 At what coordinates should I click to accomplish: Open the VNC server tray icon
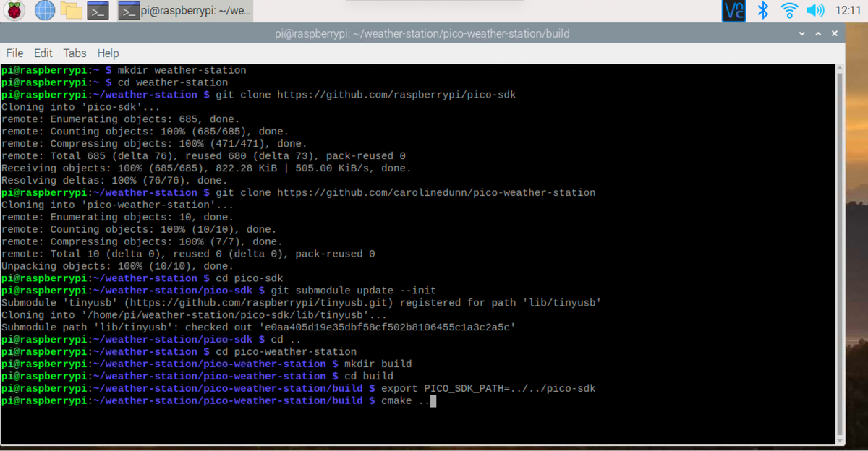click(x=733, y=10)
